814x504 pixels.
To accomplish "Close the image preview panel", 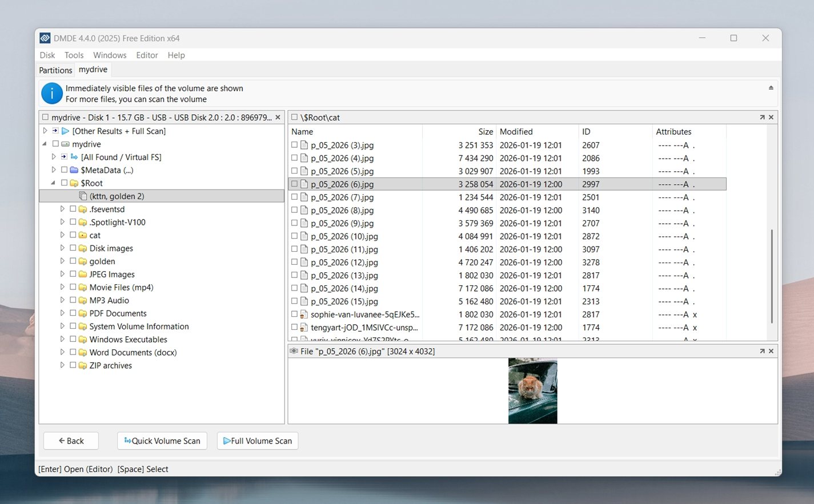I will point(771,352).
